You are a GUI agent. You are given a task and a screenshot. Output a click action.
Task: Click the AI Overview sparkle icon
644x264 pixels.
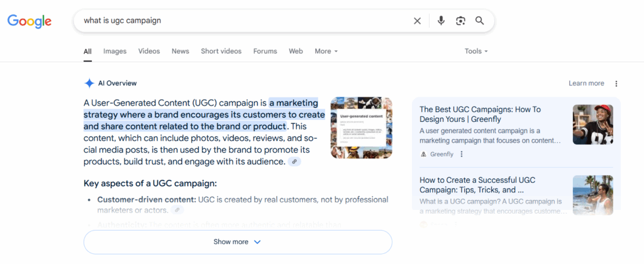pyautogui.click(x=89, y=84)
